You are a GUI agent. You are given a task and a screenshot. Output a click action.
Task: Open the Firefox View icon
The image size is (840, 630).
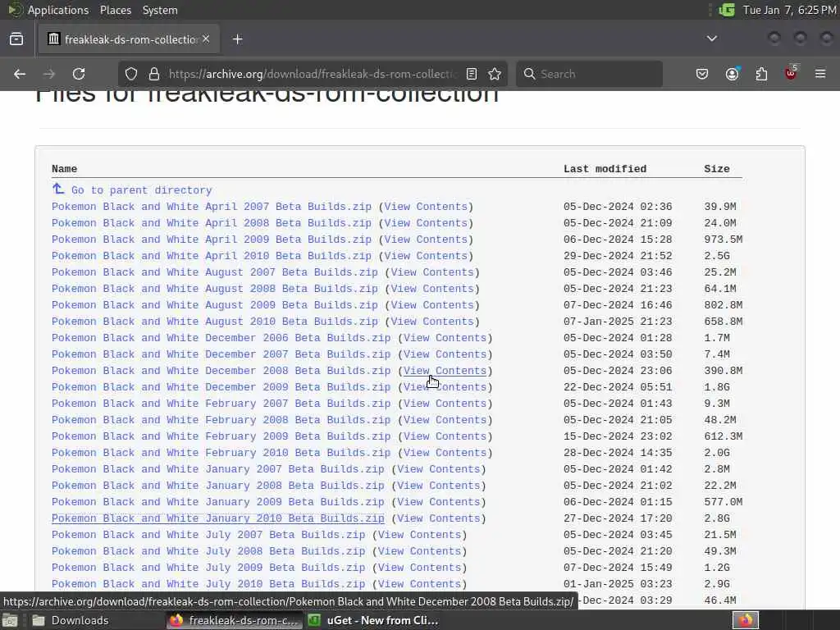click(16, 39)
